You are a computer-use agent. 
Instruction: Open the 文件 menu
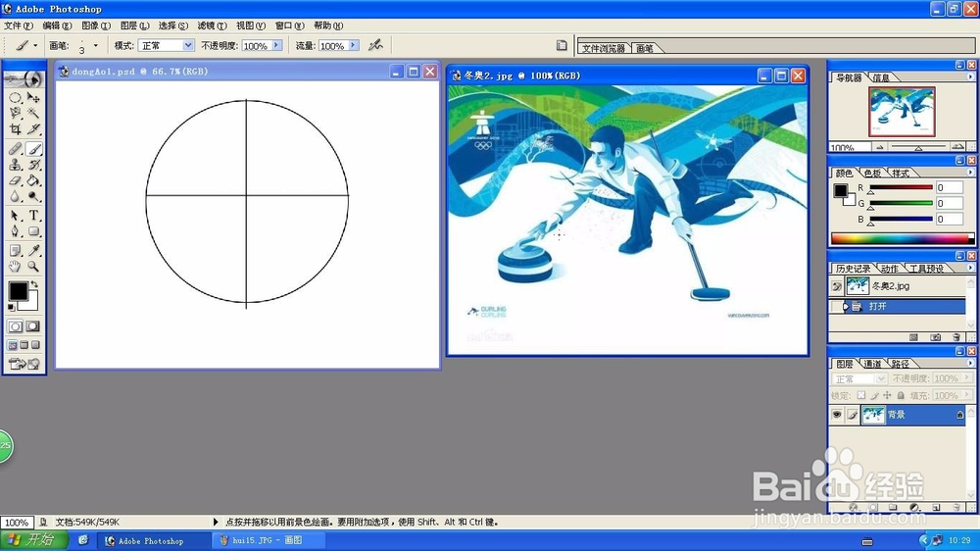[18, 25]
